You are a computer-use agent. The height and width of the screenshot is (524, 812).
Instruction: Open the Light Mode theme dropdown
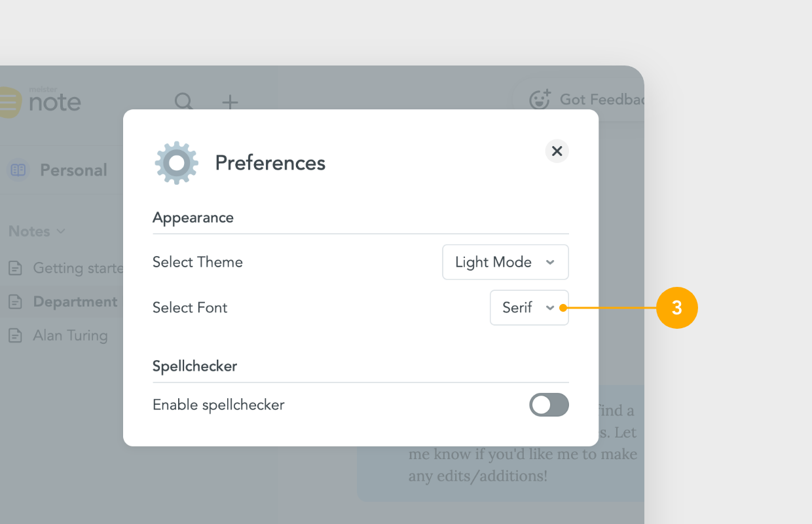506,262
